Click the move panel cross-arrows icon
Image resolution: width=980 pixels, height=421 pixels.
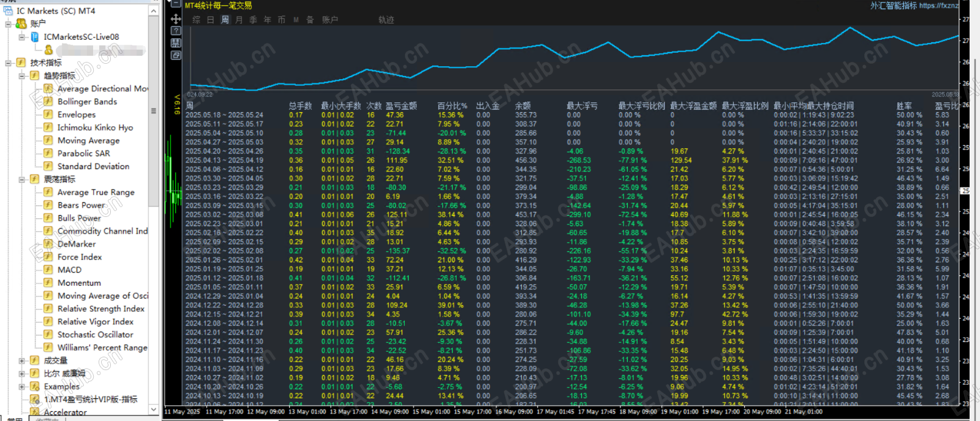[176, 19]
